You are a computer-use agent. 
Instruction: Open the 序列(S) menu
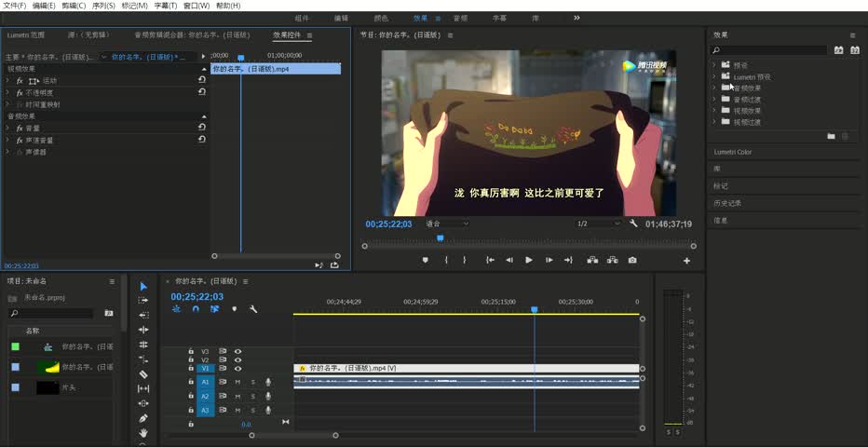click(103, 6)
